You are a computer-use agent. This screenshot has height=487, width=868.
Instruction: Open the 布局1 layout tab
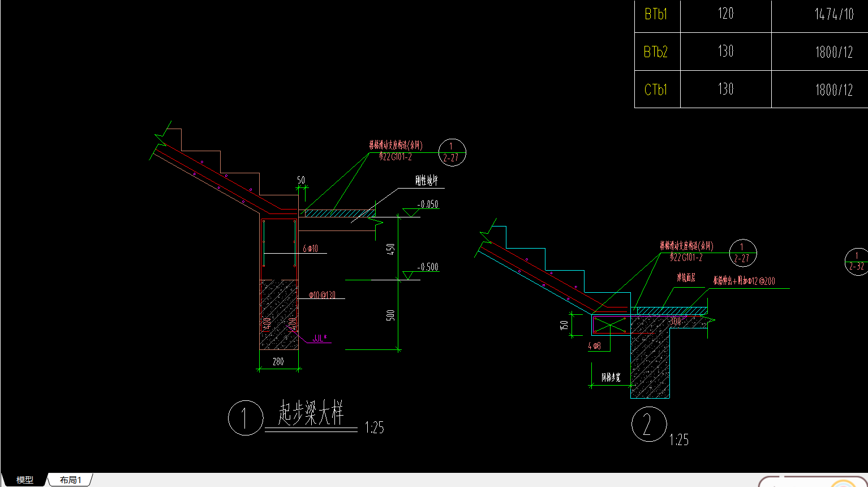click(70, 480)
